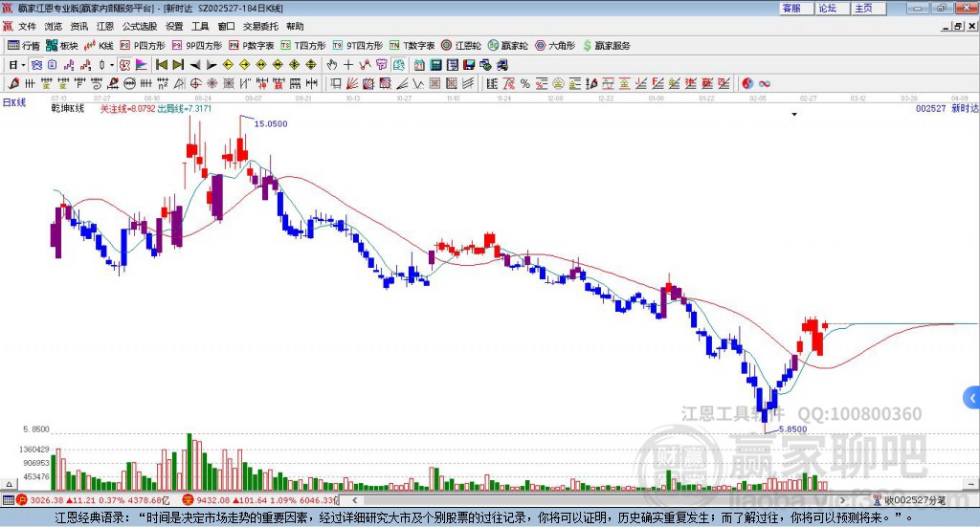Click the percent sign tool
980x527 pixels.
pos(525,83)
